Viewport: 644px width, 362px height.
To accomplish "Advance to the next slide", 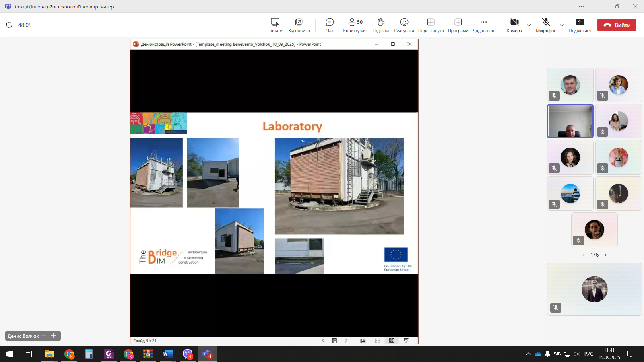I will (346, 341).
